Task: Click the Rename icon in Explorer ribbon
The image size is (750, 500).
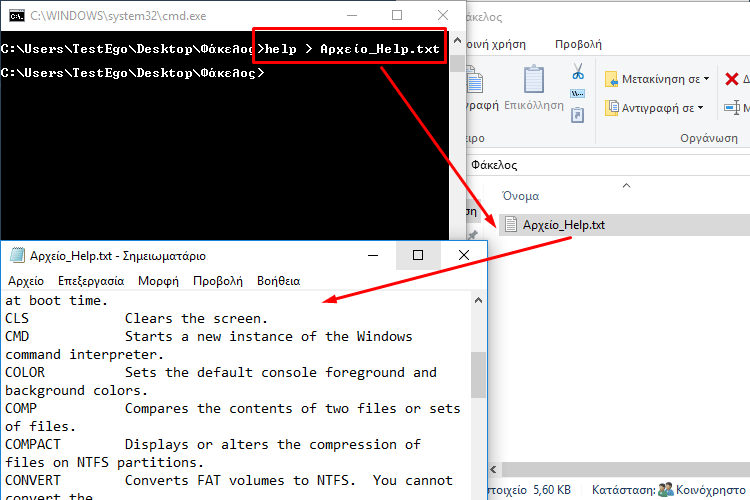Action: [x=732, y=108]
